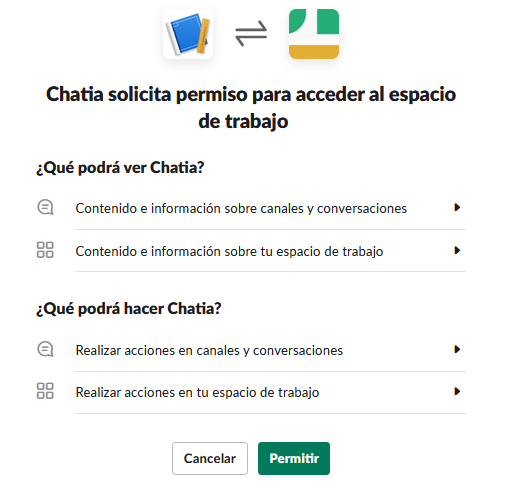Screen dimensions: 510x504
Task: Click grid icon next to workspace content information
Action: pyautogui.click(x=45, y=250)
